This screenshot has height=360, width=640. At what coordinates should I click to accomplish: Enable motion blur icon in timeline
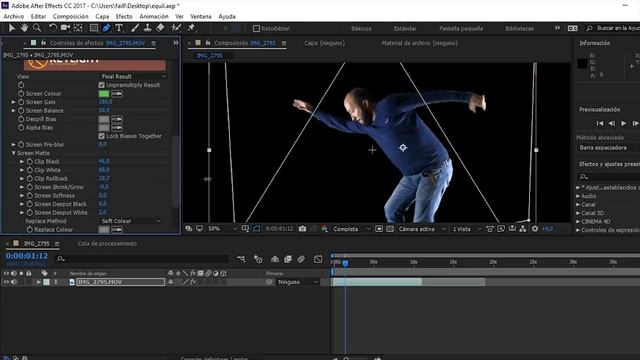301,259
